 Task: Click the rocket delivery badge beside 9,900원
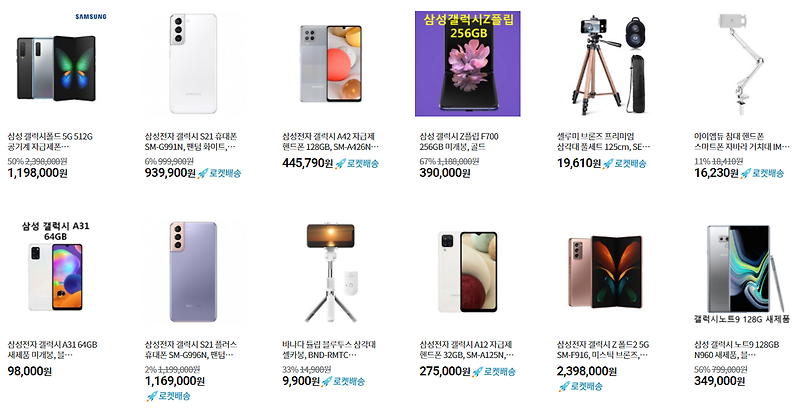tap(343, 381)
